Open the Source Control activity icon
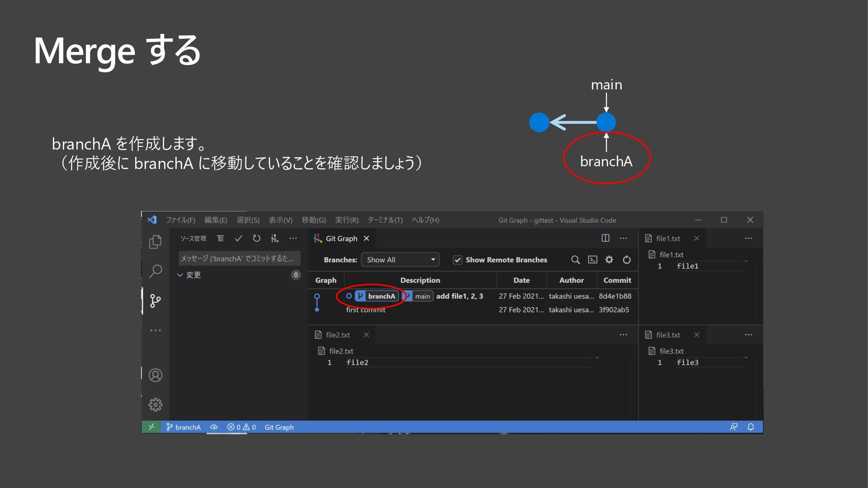Image resolution: width=868 pixels, height=488 pixels. point(155,301)
